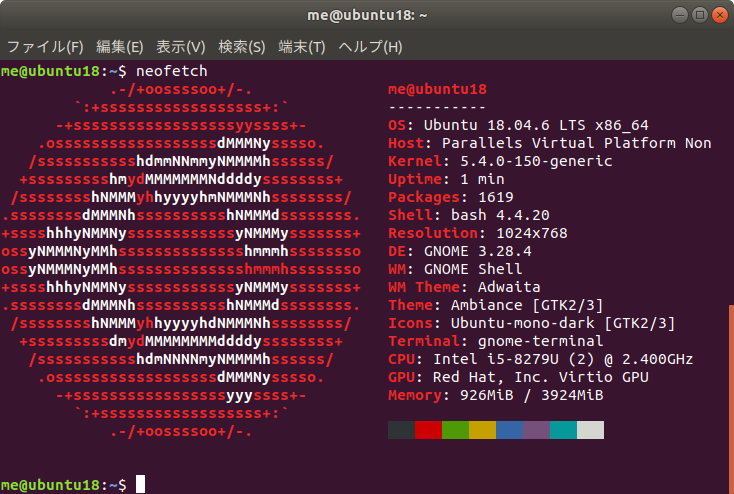This screenshot has height=494, width=734.
Task: Click the CPU line 'Intel i5-8279U'
Action: [496, 359]
